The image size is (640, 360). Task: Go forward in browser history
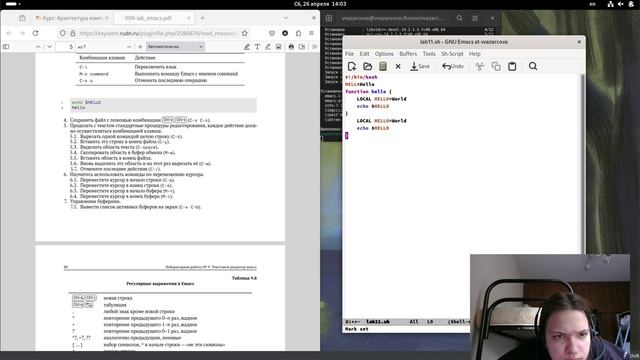[x=22, y=33]
